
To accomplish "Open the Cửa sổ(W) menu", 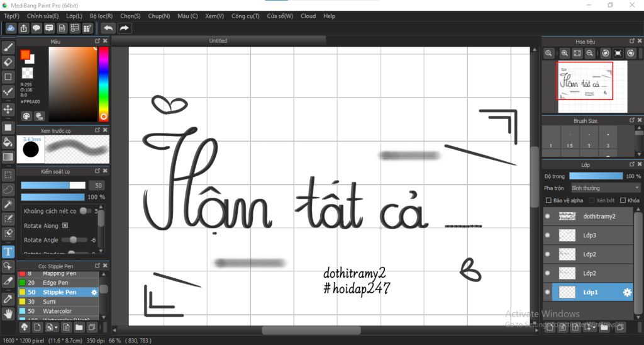I will [x=280, y=16].
